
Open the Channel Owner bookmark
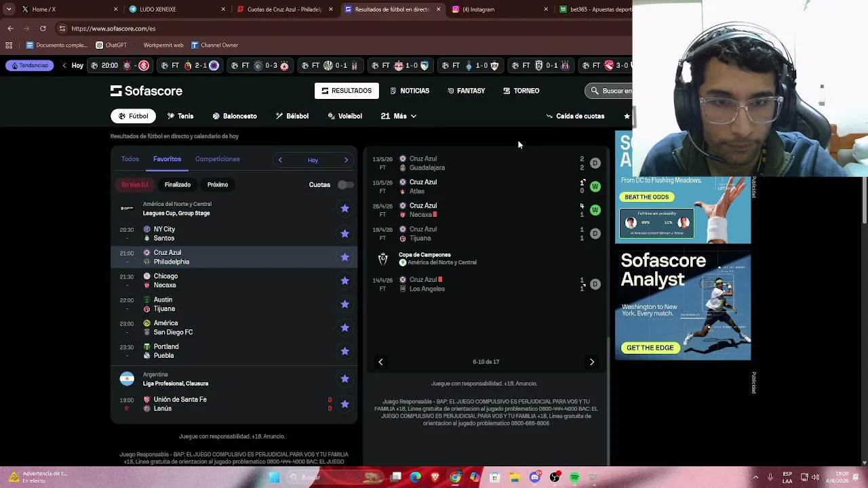tap(214, 45)
